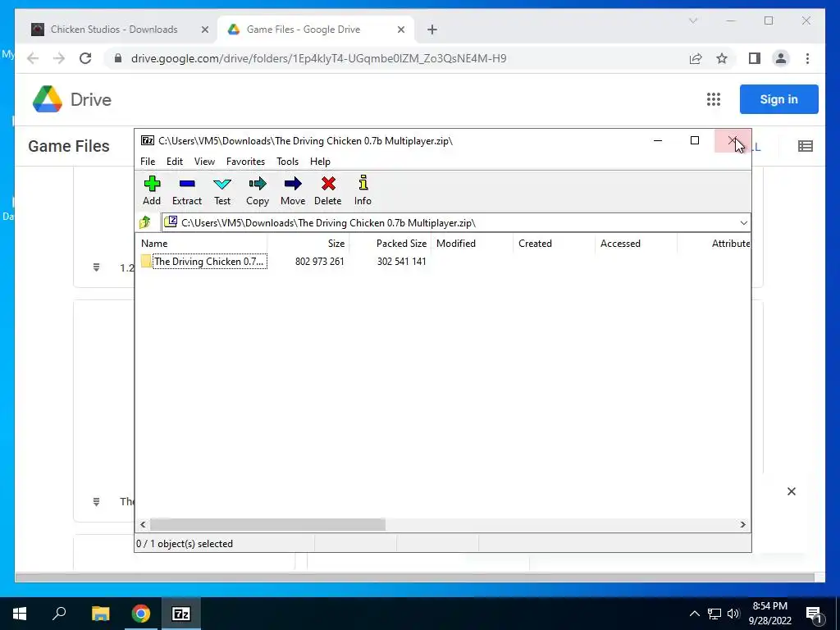Reload the Google Drive page

(85, 58)
